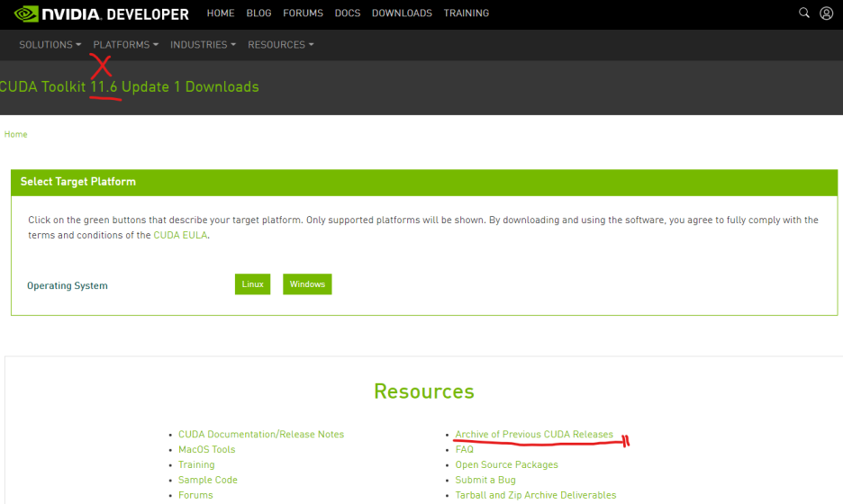Viewport: 843px width, 504px height.
Task: Open the Open Source Packages link
Action: click(506, 464)
